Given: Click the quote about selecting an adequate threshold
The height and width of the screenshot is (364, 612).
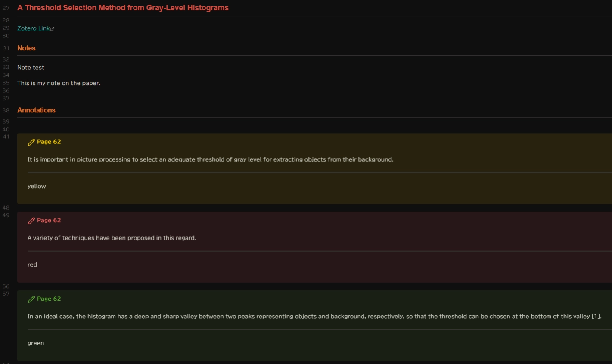Looking at the screenshot, I should (210, 159).
